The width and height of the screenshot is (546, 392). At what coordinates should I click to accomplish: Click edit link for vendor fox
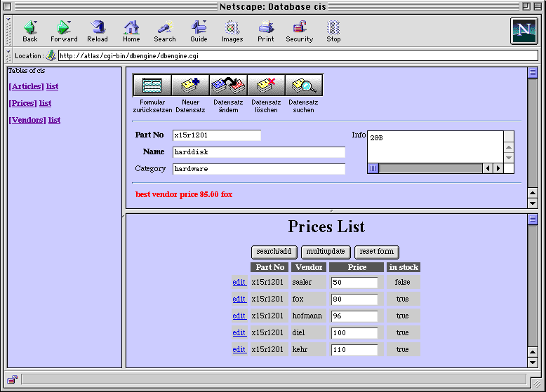239,299
